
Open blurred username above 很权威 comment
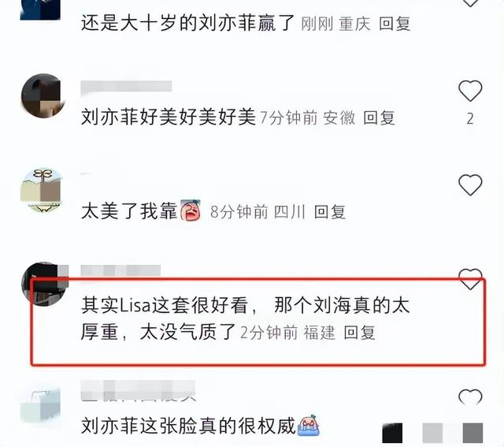point(139,390)
